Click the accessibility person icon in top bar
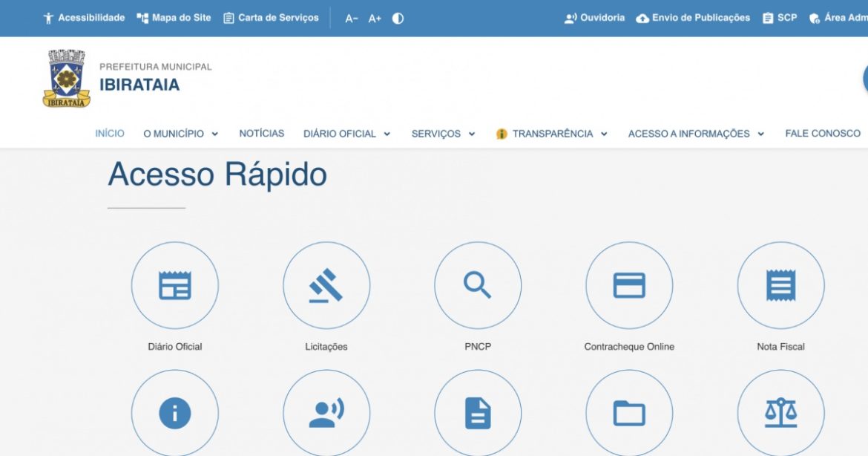Screen dimensions: 868x456 (x=49, y=19)
